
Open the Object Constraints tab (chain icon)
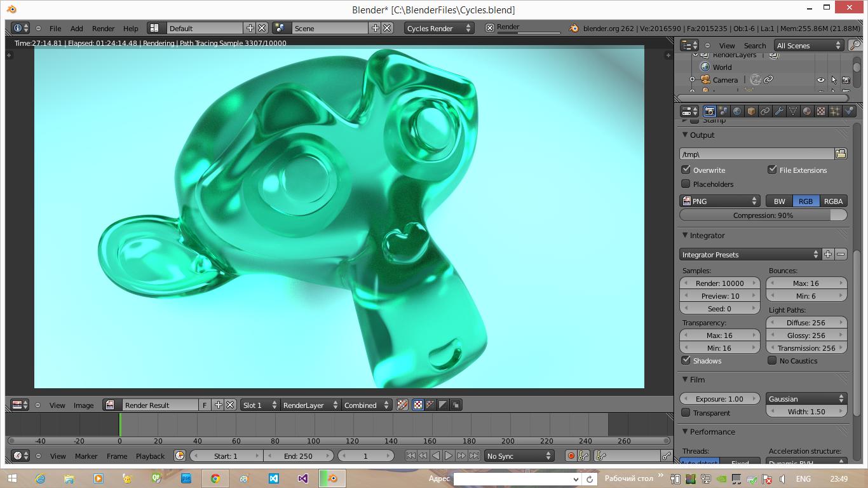(765, 111)
